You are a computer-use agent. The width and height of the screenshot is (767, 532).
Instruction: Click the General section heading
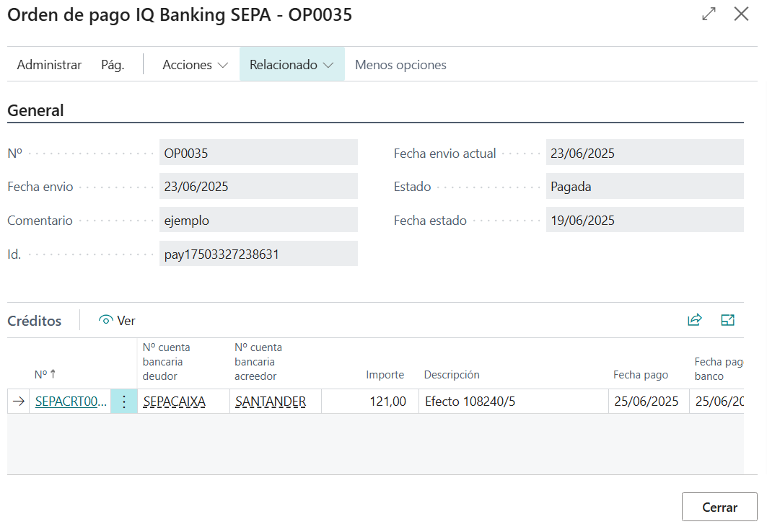pos(35,111)
